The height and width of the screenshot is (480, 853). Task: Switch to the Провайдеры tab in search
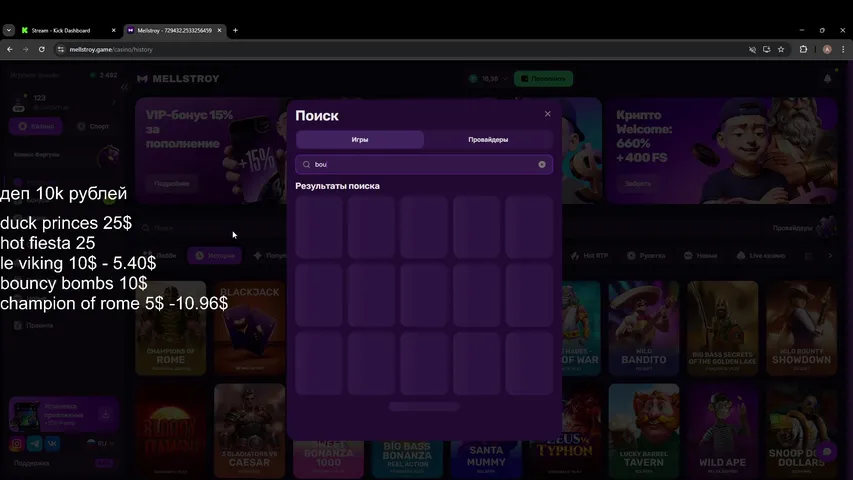coord(488,140)
